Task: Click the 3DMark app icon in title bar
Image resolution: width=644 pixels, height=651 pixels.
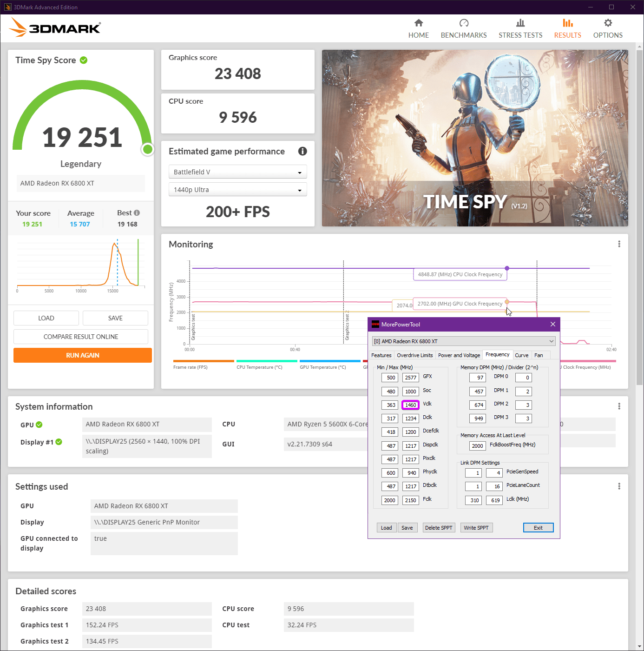Action: pos(8,7)
